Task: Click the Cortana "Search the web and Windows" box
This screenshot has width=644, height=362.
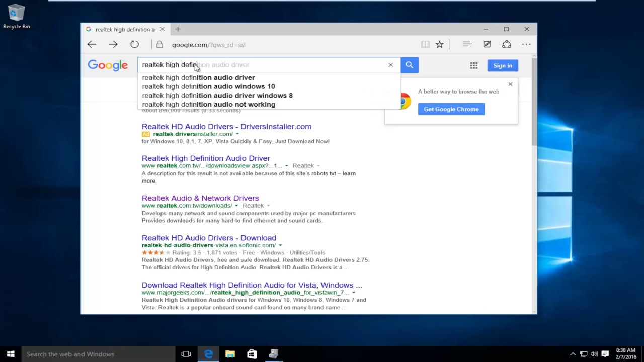Action: [x=98, y=354]
